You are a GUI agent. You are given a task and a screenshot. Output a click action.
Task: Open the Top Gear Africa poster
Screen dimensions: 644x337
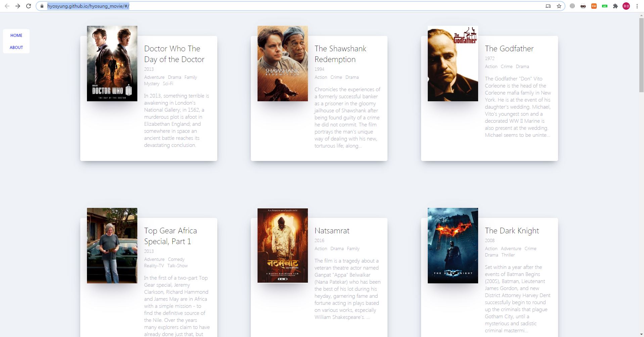(x=112, y=245)
